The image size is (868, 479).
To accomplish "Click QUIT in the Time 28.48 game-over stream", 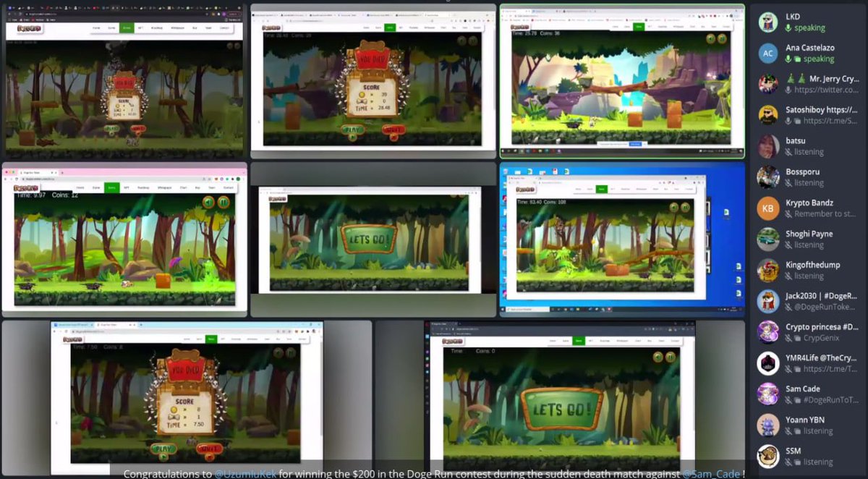I will tap(393, 130).
